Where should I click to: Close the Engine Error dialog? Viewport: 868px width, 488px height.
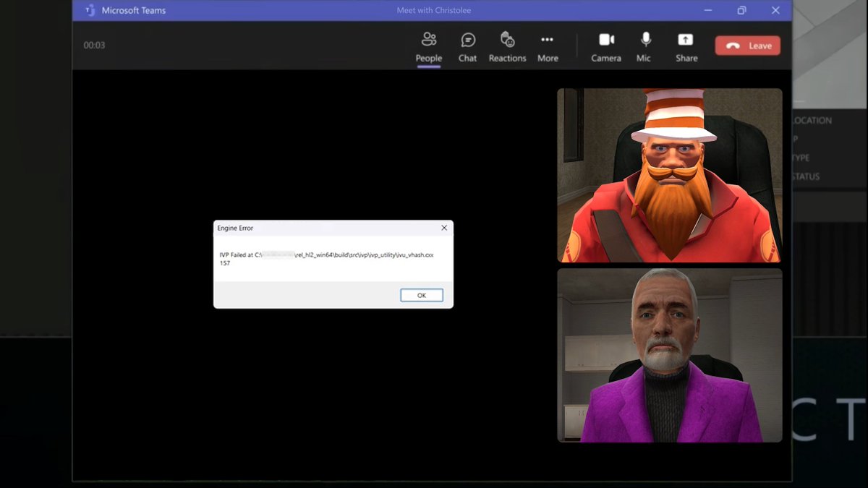click(444, 228)
